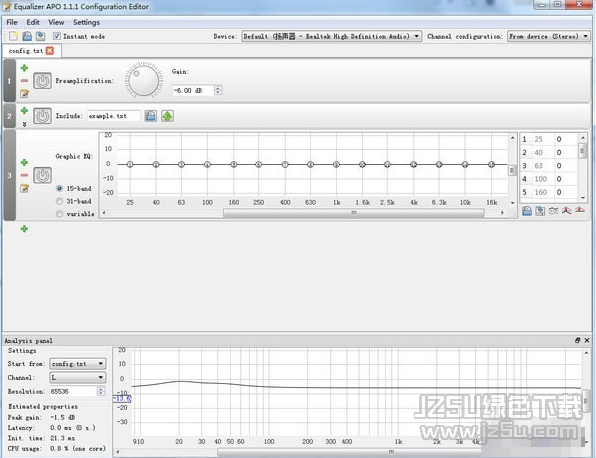The width and height of the screenshot is (596, 458).
Task: Click the band table scroll down arrow
Action: tap(583, 198)
